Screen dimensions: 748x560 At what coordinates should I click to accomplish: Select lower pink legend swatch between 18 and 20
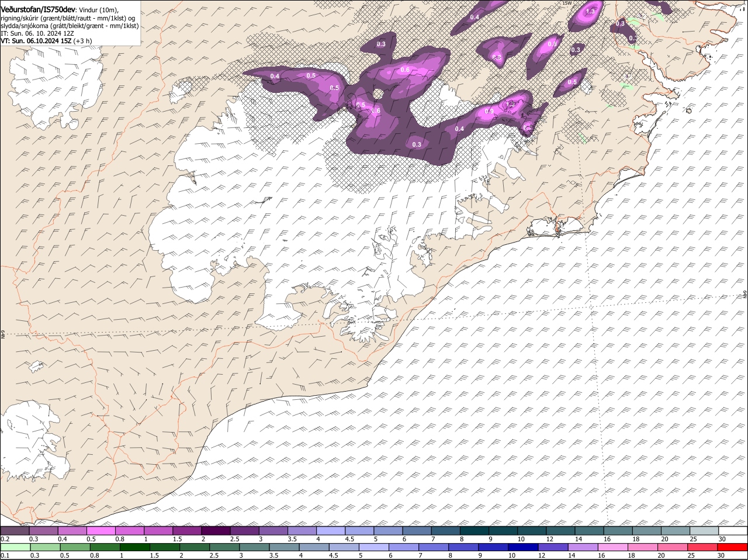click(643, 548)
